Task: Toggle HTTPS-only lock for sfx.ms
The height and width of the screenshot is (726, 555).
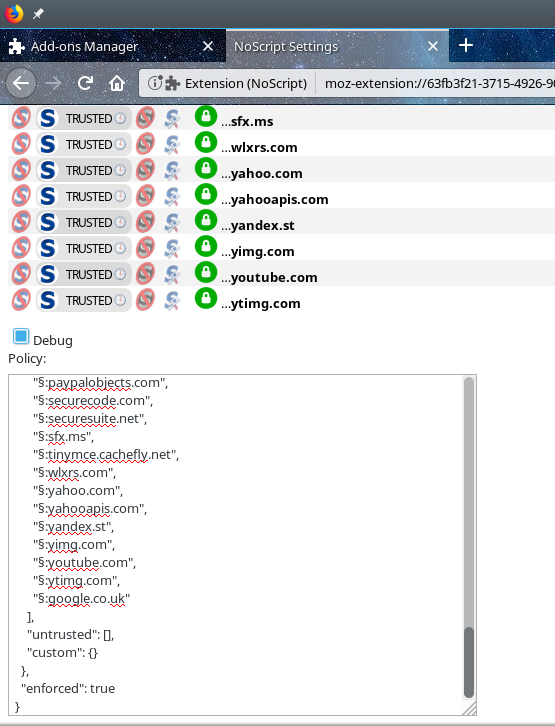Action: tap(206, 116)
